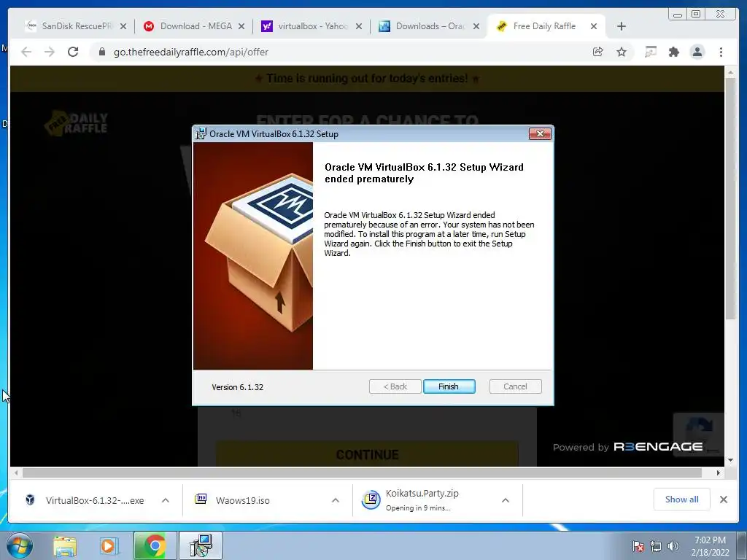Bookmark this page with the star
Image resolution: width=747 pixels, height=560 pixels.
[x=622, y=52]
